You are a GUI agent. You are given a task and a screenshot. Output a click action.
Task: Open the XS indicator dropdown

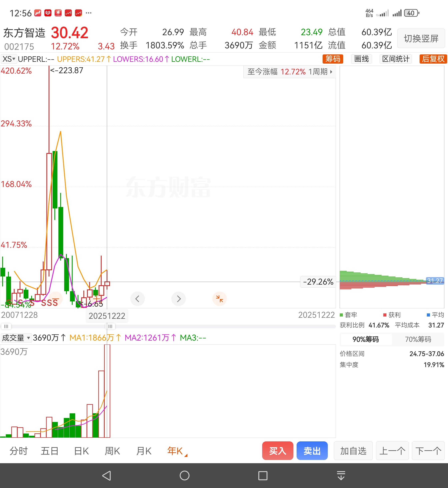[9, 59]
